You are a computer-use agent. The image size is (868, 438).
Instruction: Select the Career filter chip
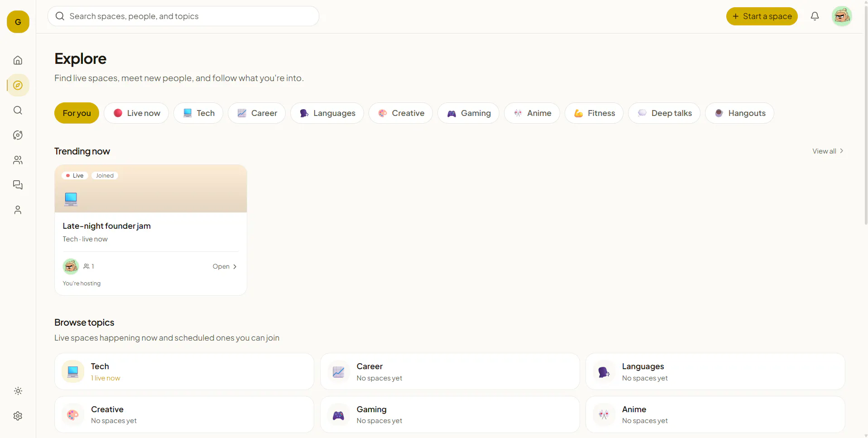coord(257,113)
